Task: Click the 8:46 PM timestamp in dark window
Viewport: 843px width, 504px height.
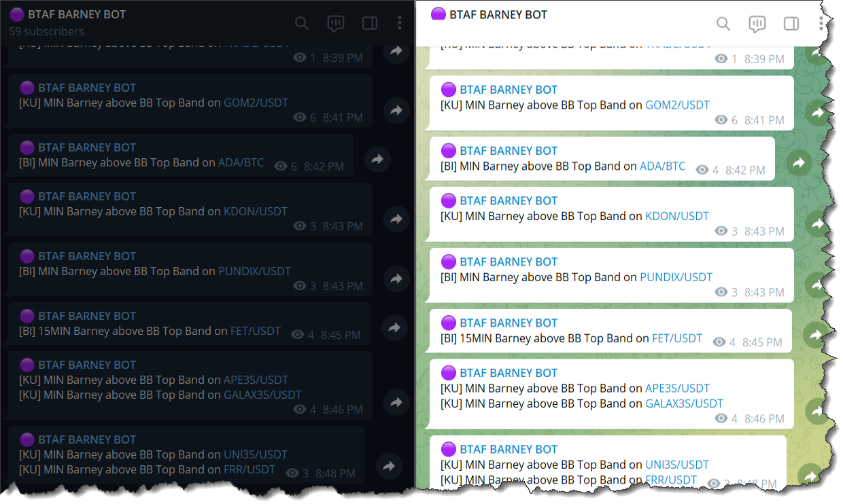Action: point(343,410)
